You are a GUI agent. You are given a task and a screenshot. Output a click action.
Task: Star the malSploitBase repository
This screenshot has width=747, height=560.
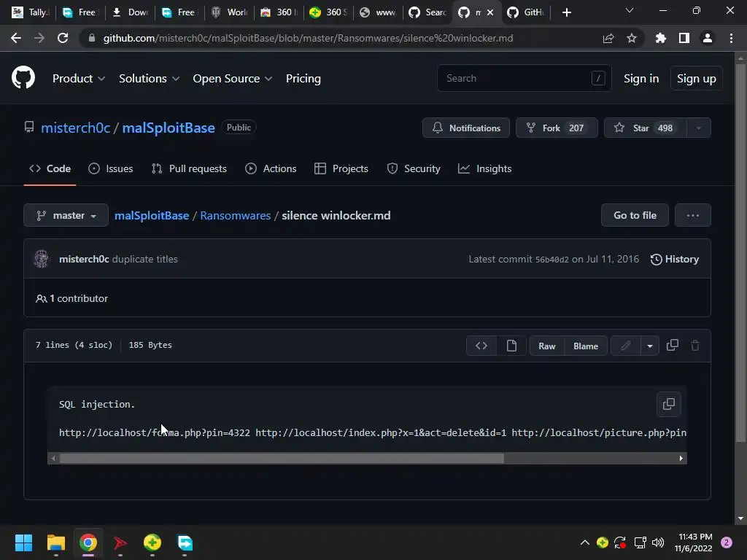click(x=645, y=128)
